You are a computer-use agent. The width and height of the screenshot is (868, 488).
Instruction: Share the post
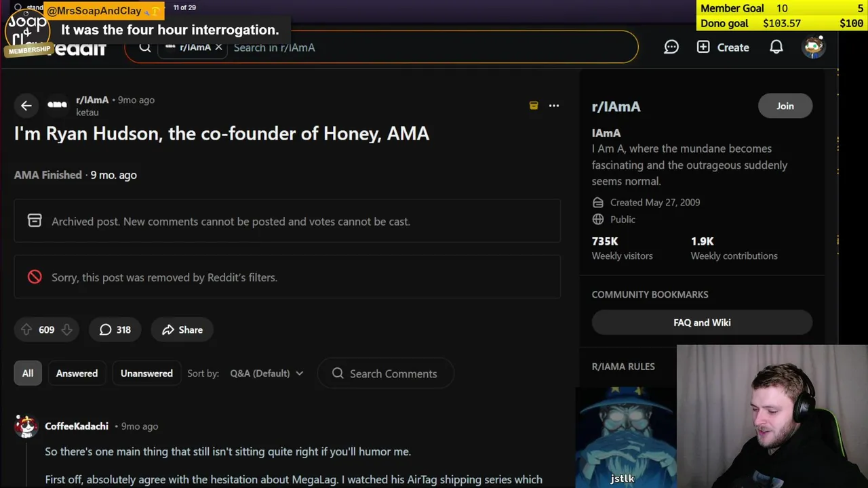tap(182, 330)
